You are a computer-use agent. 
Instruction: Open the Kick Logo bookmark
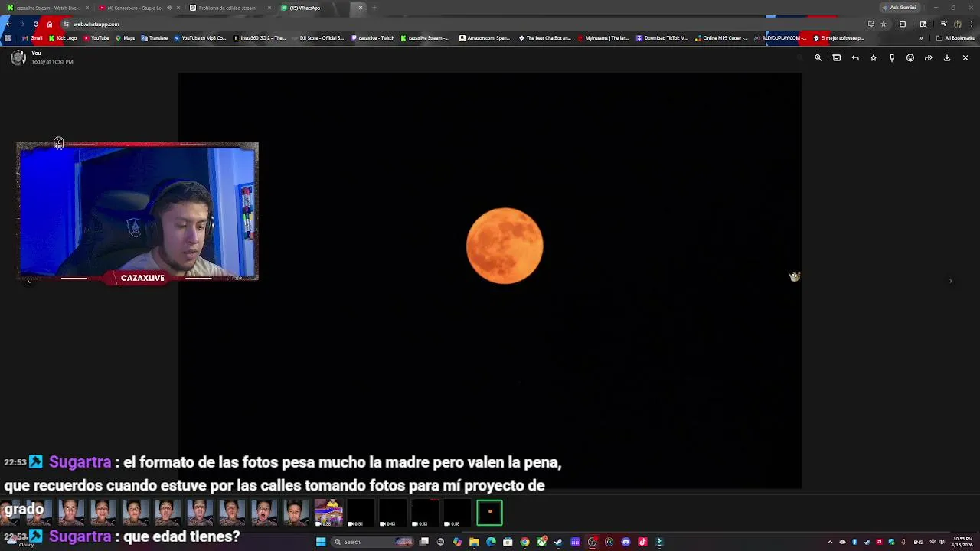(x=63, y=38)
